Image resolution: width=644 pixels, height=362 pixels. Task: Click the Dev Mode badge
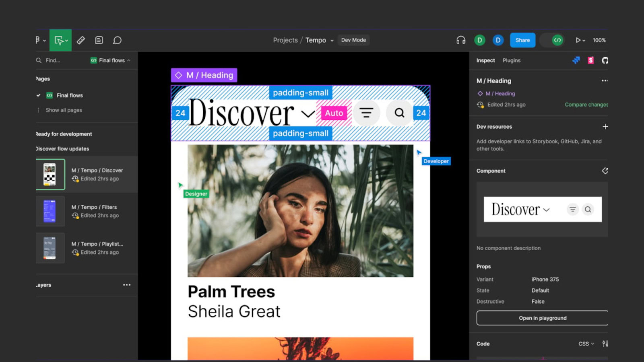coord(353,40)
